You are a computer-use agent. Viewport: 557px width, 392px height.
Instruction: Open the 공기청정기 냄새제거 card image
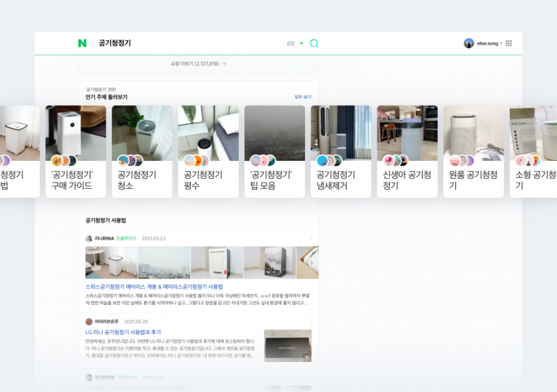341,133
